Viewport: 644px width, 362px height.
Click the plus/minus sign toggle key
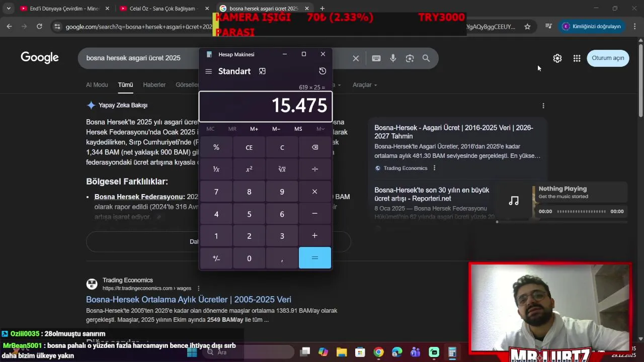(x=216, y=258)
